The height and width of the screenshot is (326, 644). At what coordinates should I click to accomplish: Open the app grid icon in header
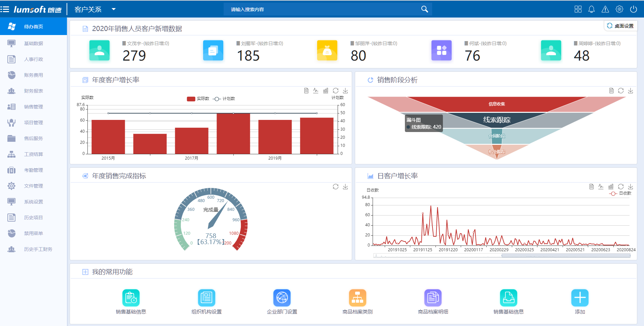[578, 9]
